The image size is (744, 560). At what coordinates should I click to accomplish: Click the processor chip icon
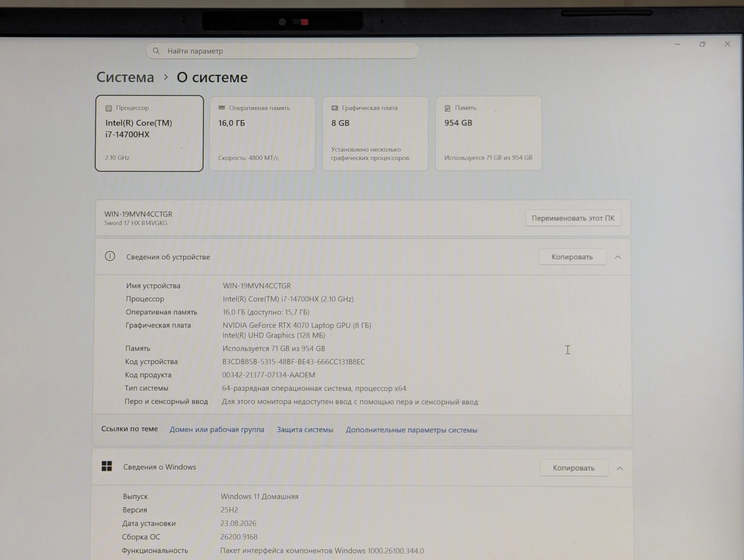click(109, 108)
